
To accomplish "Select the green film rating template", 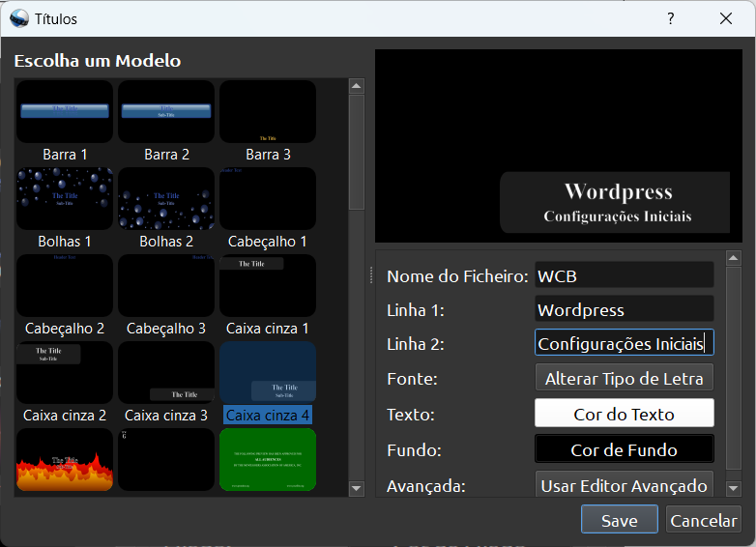I will click(268, 460).
